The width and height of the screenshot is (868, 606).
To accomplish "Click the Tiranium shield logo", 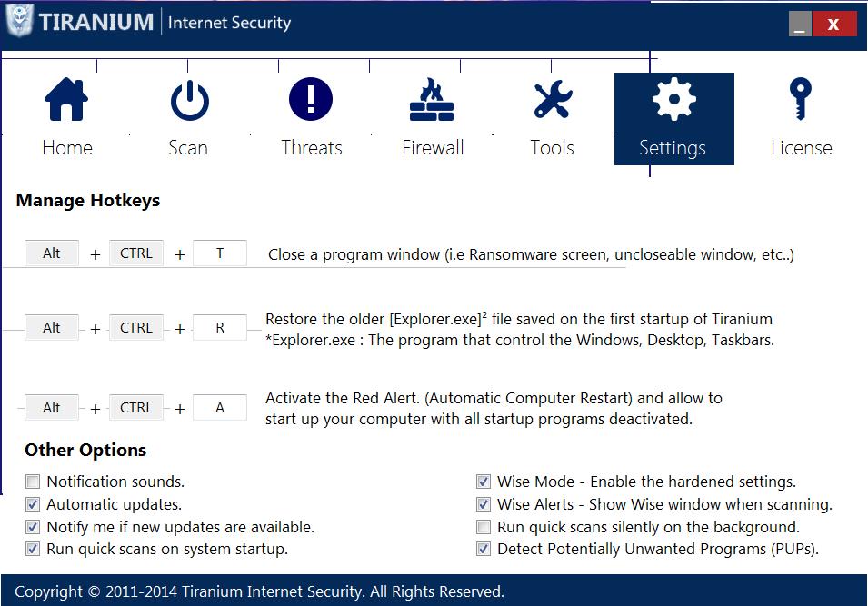I will pos(20,21).
